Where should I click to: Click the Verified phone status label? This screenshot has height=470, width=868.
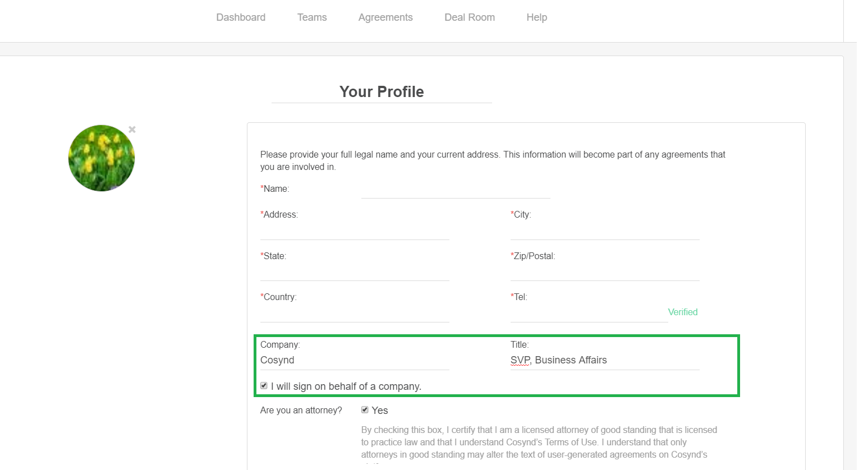(x=682, y=312)
